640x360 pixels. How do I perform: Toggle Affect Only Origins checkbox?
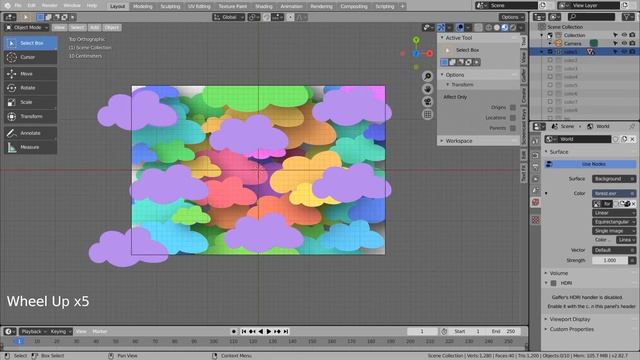coord(513,107)
